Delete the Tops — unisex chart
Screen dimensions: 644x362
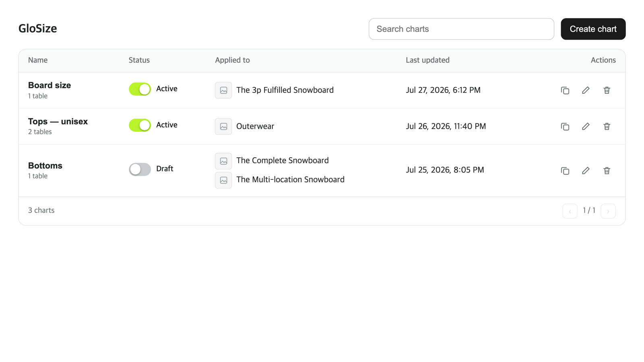tap(607, 127)
